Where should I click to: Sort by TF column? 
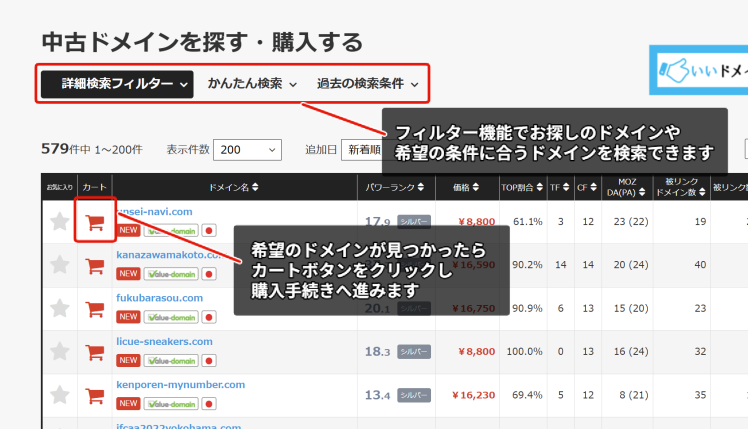click(x=560, y=187)
